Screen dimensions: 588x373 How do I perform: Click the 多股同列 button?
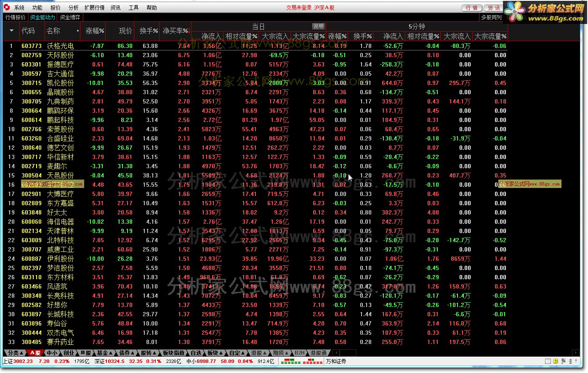point(492,18)
